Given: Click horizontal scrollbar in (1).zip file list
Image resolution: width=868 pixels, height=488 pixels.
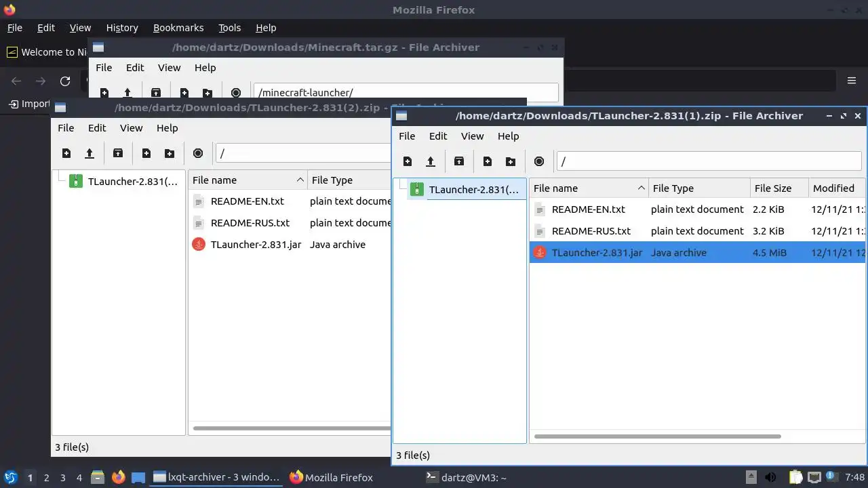Looking at the screenshot, I should click(x=657, y=436).
